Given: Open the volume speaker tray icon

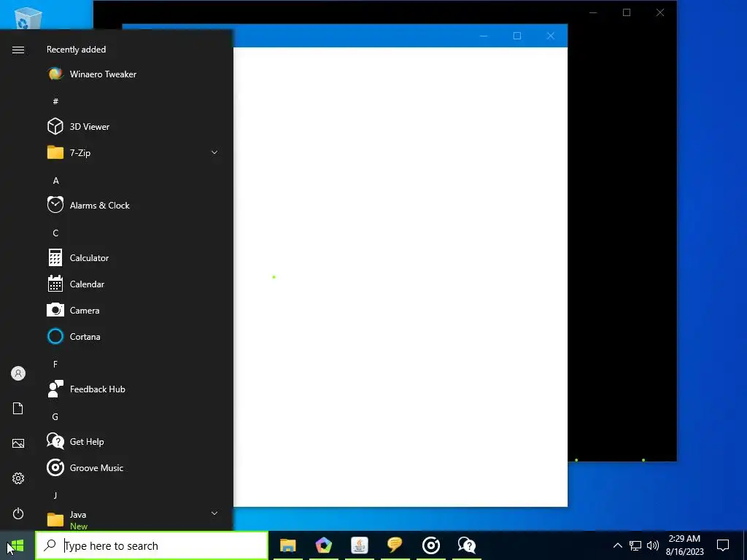Looking at the screenshot, I should coord(653,545).
